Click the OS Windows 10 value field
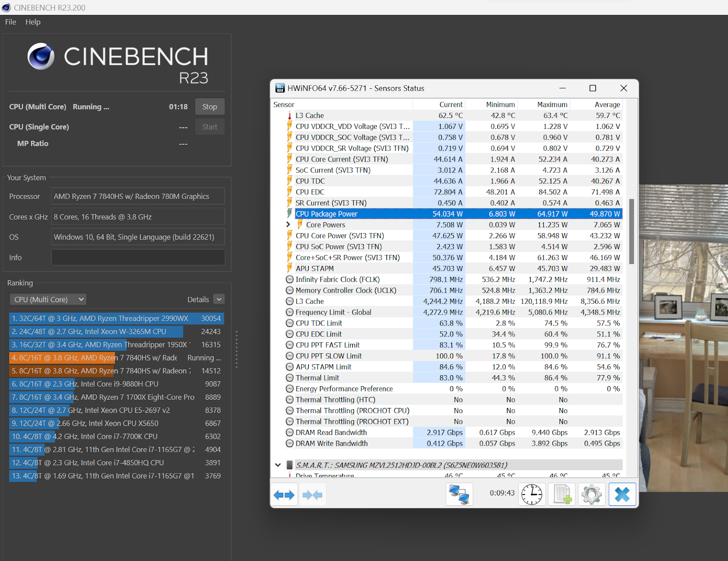The image size is (728, 561). (138, 237)
